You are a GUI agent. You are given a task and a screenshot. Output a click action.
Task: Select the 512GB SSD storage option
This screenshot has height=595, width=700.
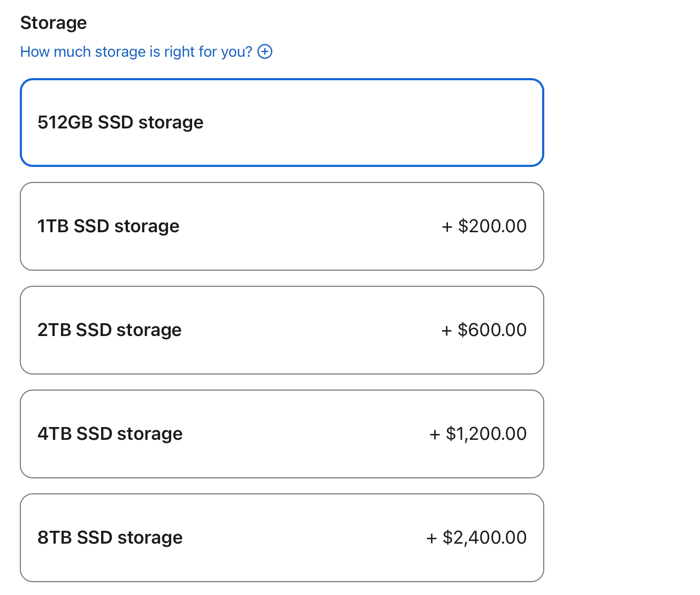281,123
